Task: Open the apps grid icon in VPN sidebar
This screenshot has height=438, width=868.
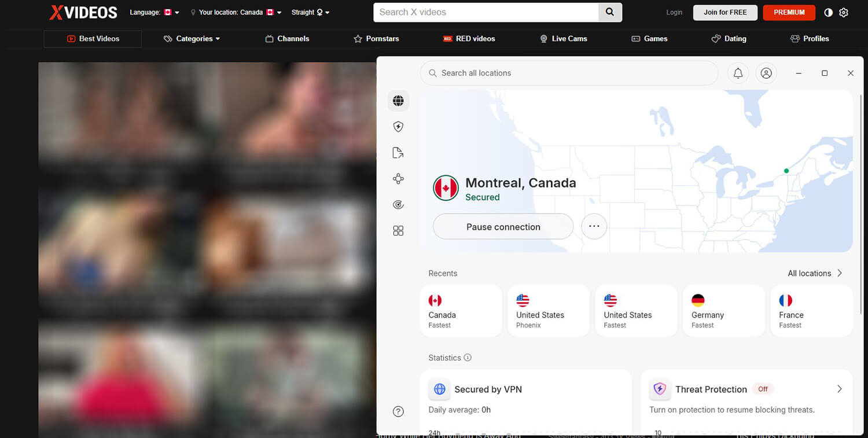Action: [398, 231]
